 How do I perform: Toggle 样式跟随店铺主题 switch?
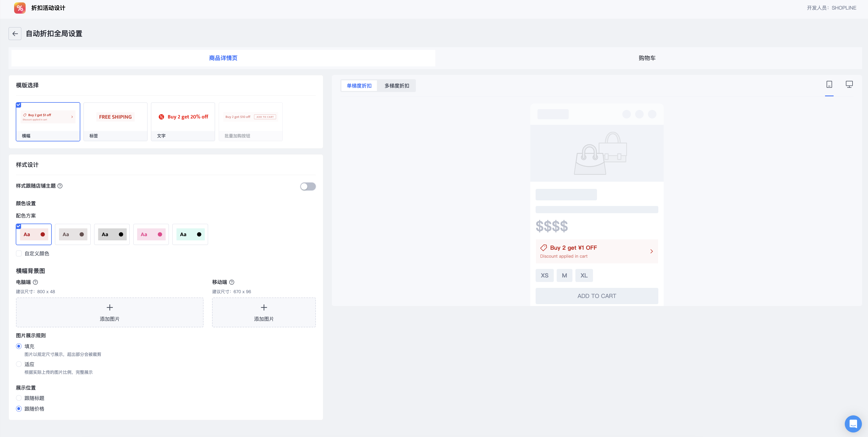click(x=308, y=186)
